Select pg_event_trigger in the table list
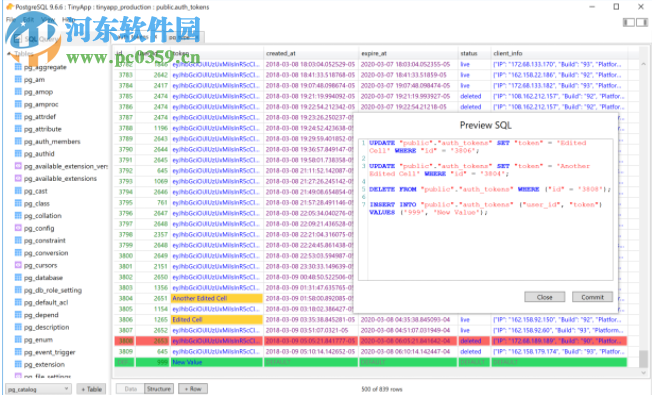 pyautogui.click(x=49, y=352)
